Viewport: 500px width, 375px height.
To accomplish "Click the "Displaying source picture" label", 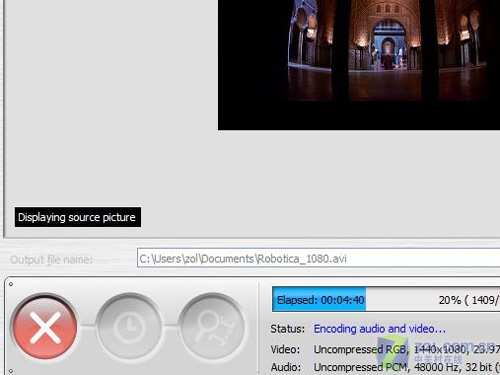I will tap(78, 217).
